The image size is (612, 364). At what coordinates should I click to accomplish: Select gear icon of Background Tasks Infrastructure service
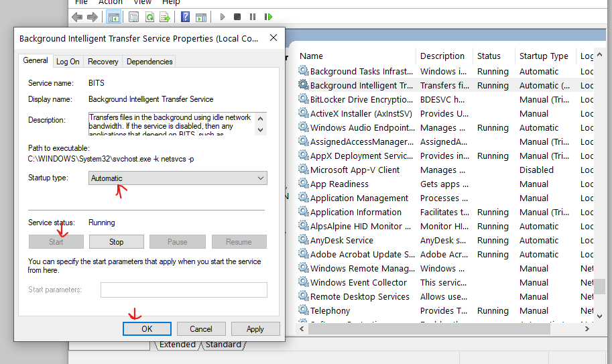303,70
